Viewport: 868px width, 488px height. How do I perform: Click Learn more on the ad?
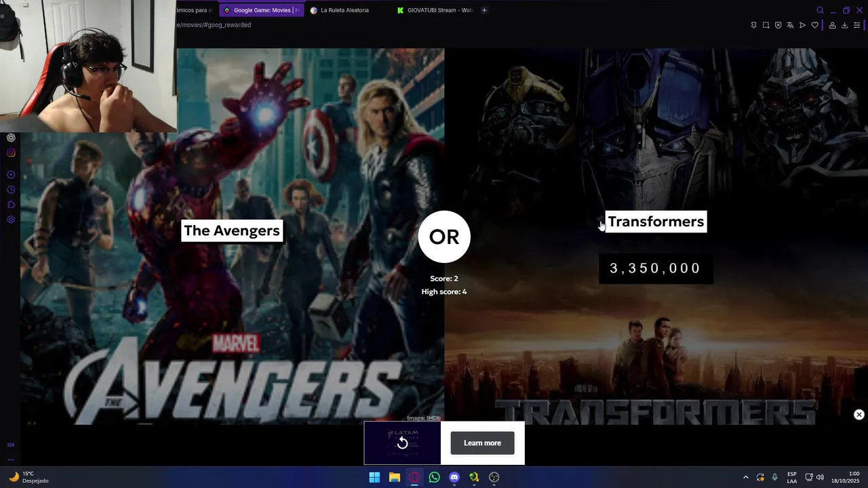[482, 443]
